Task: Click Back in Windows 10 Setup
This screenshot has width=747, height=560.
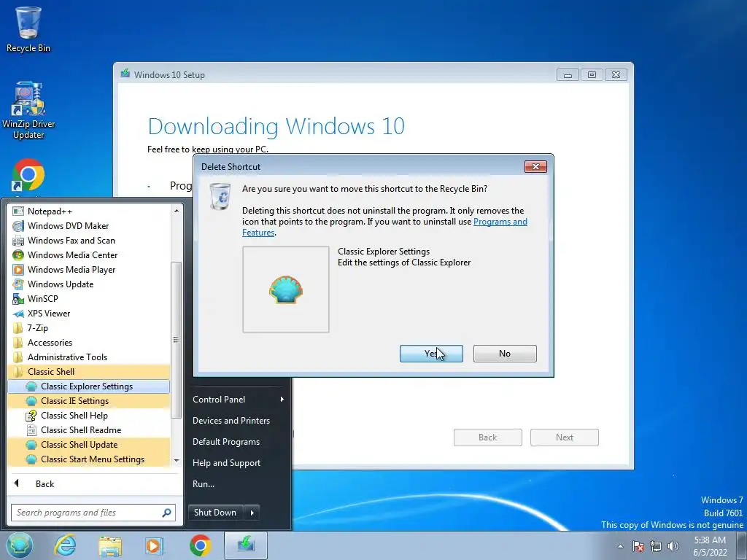Action: click(x=488, y=437)
